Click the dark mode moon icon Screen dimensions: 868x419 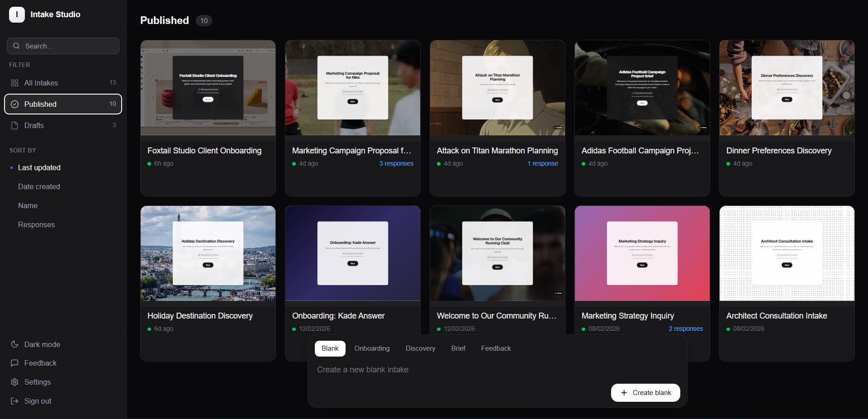tap(14, 344)
